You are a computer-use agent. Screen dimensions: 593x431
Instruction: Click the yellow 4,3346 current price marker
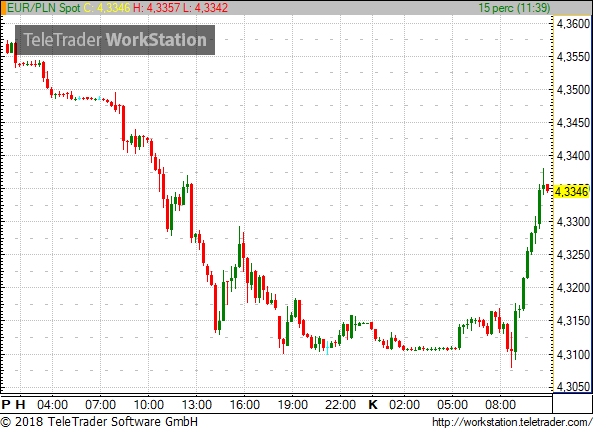pos(571,192)
